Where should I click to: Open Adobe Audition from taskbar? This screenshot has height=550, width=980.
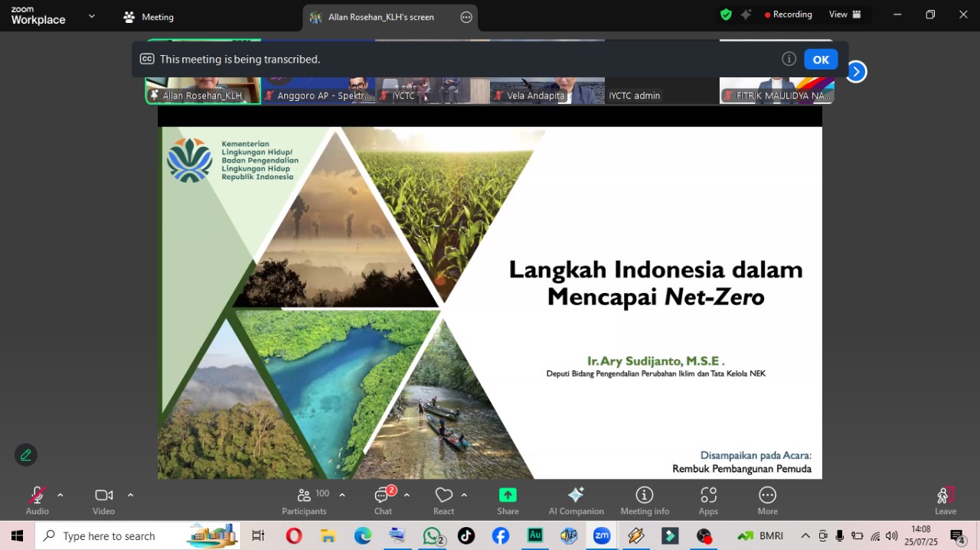click(535, 536)
